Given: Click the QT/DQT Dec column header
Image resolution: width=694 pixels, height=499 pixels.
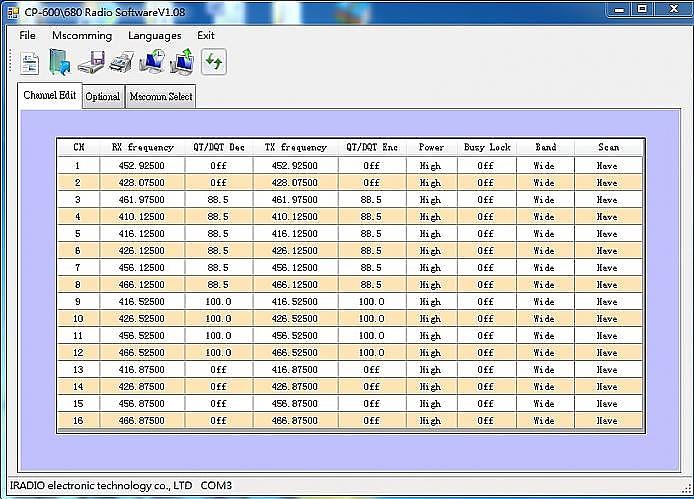Looking at the screenshot, I should point(219,147).
